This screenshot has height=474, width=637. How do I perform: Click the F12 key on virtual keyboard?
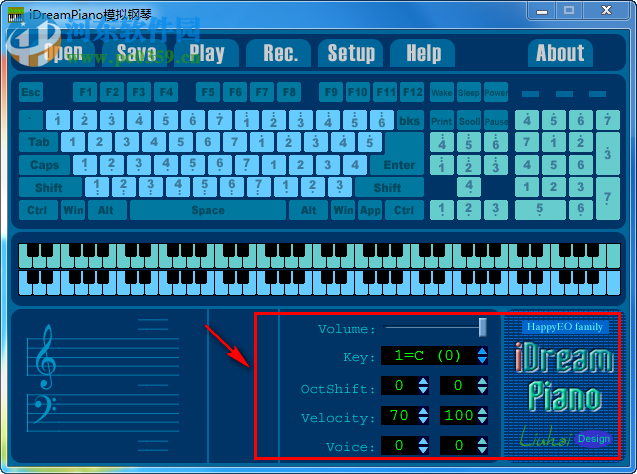coord(412,92)
